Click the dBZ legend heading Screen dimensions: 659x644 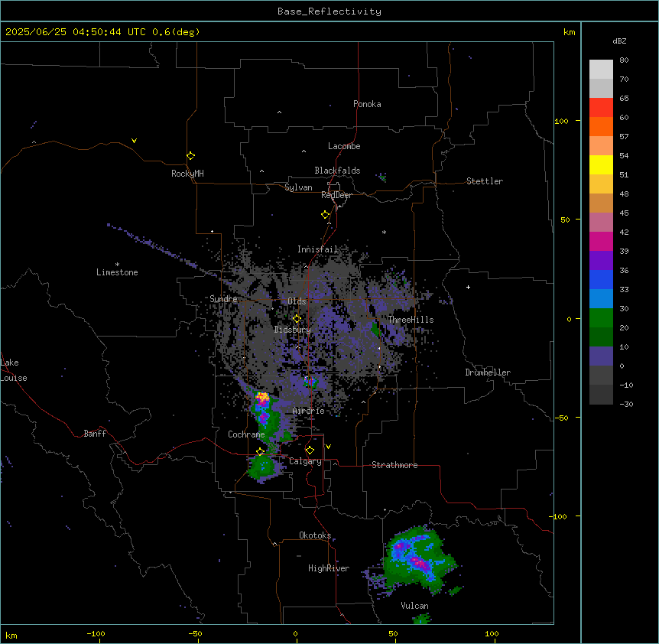click(x=619, y=41)
